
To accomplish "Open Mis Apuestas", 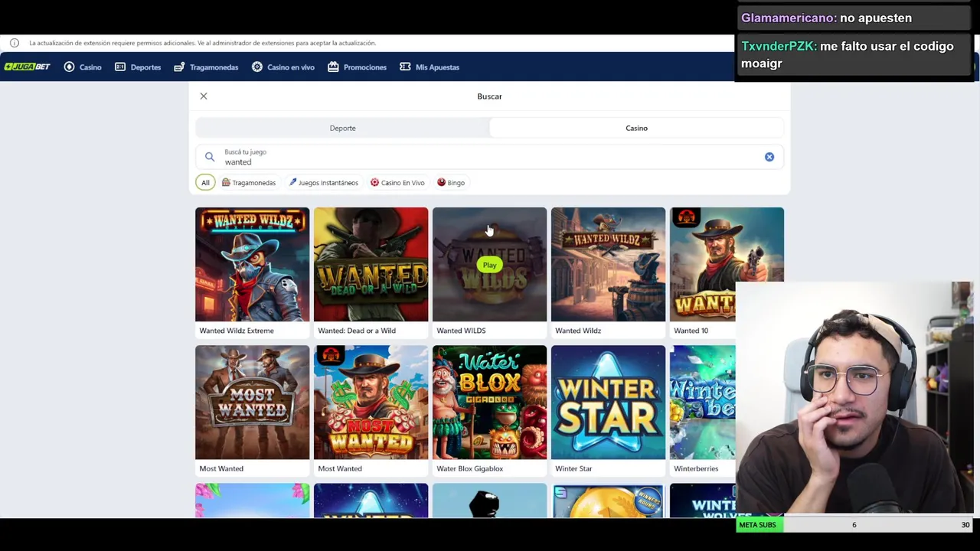I will (x=430, y=67).
